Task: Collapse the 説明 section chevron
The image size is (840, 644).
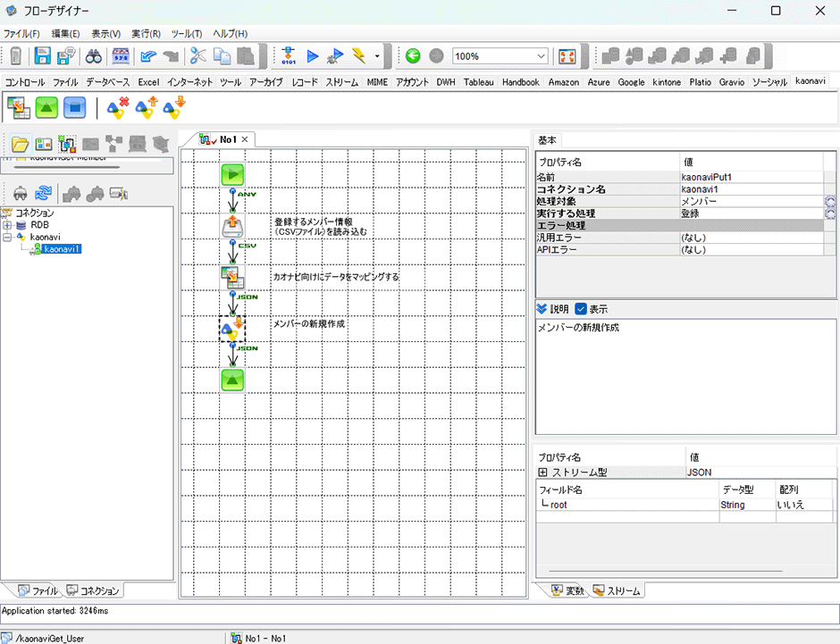Action: coord(542,309)
